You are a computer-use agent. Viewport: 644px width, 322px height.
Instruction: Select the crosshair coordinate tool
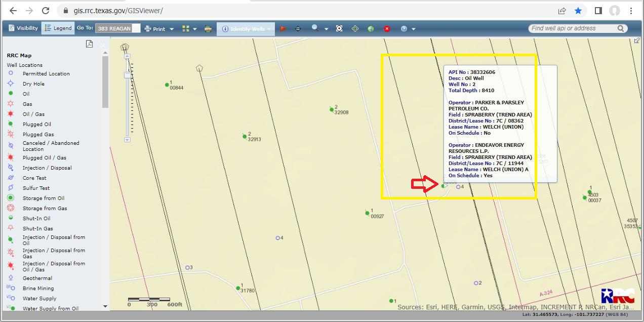(298, 29)
